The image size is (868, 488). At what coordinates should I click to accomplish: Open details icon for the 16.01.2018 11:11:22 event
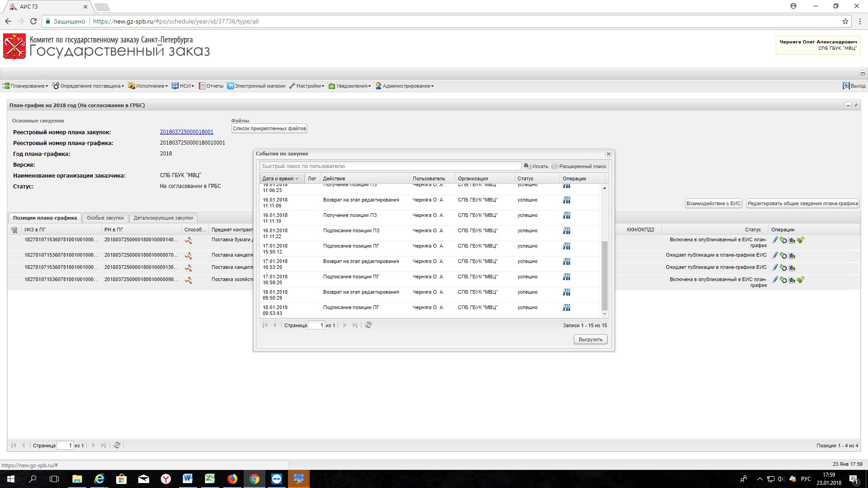pyautogui.click(x=566, y=231)
